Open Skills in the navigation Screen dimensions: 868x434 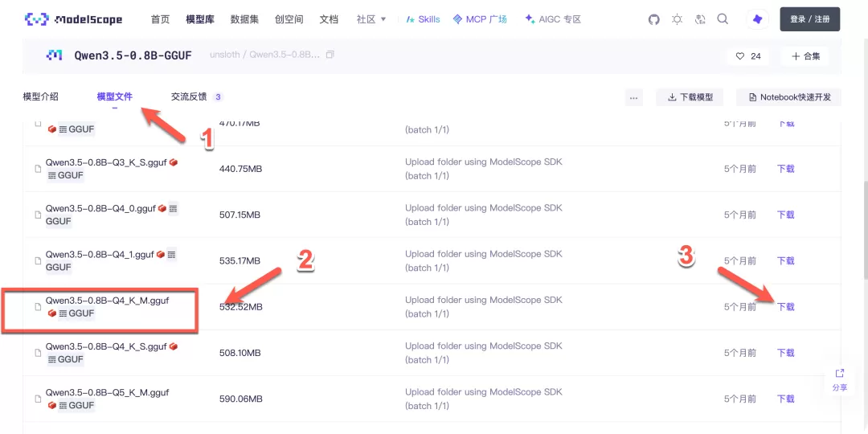point(423,19)
